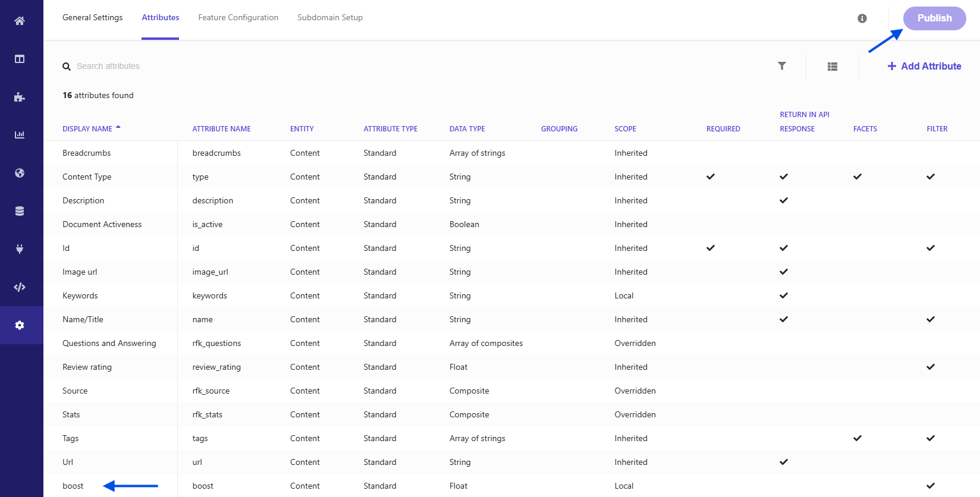
Task: Click the plug connector icon in sidebar
Action: point(20,249)
